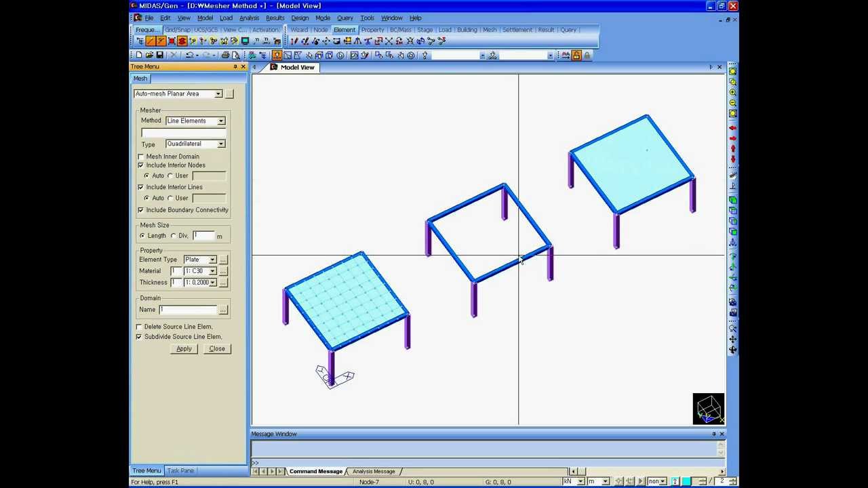
Task: Open the Type Quadrilateral dropdown
Action: point(221,144)
